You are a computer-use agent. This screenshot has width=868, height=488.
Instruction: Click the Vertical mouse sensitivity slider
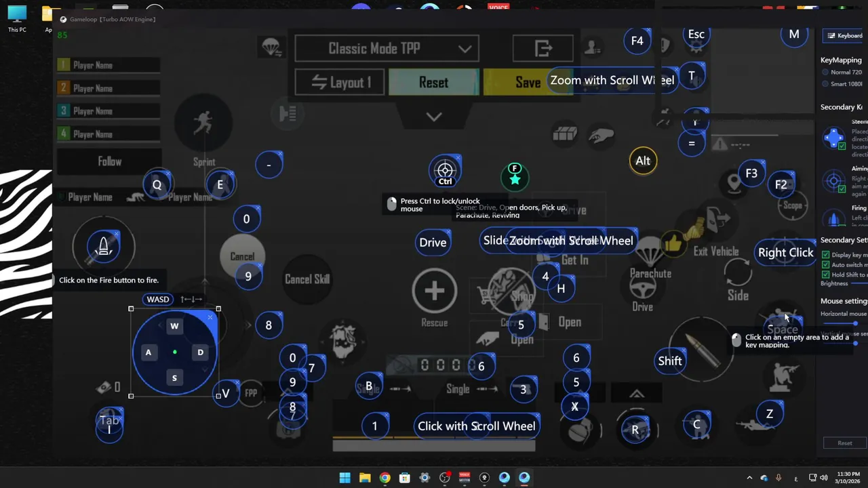pyautogui.click(x=846, y=343)
